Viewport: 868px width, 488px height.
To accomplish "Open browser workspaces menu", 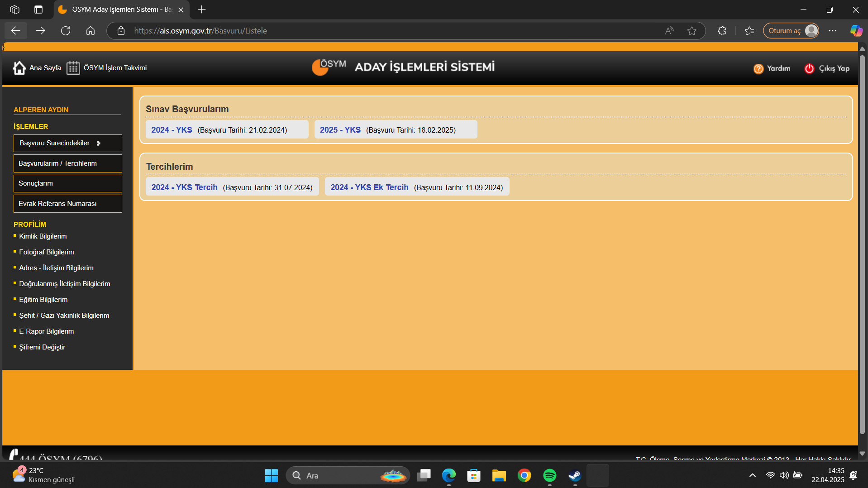I will tap(15, 10).
